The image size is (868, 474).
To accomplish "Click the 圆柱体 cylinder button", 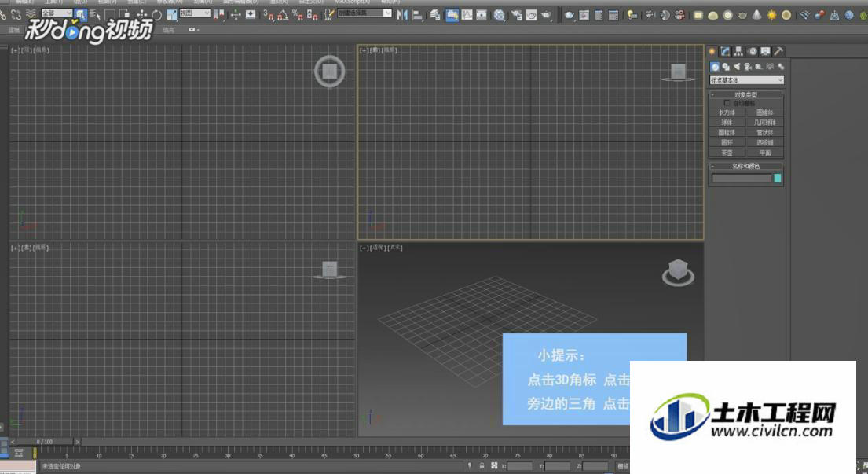I will pyautogui.click(x=727, y=132).
